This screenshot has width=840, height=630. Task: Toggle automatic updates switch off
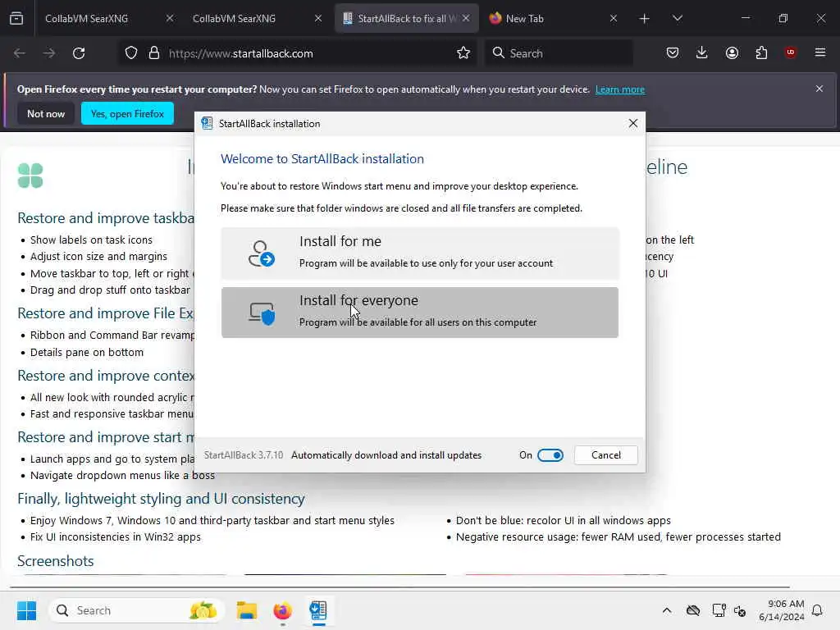click(550, 454)
